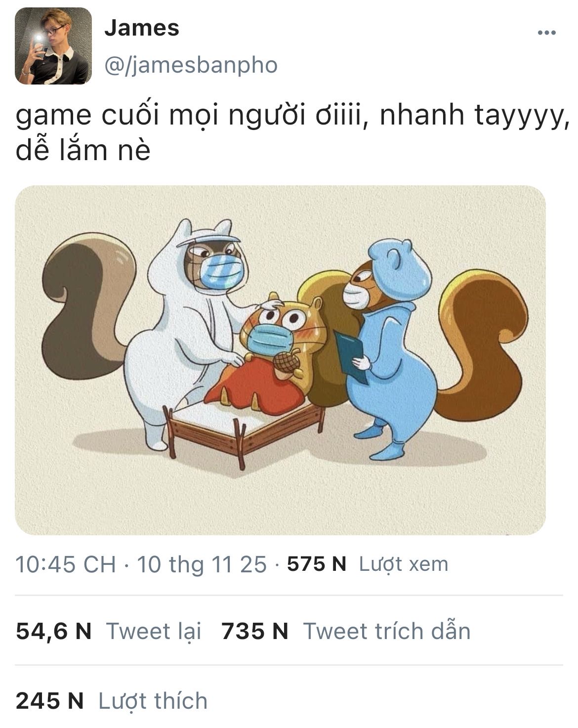This screenshot has width=578, height=728.
Task: Tap the 'Tweet trích dẫn' label
Action: pos(387,631)
